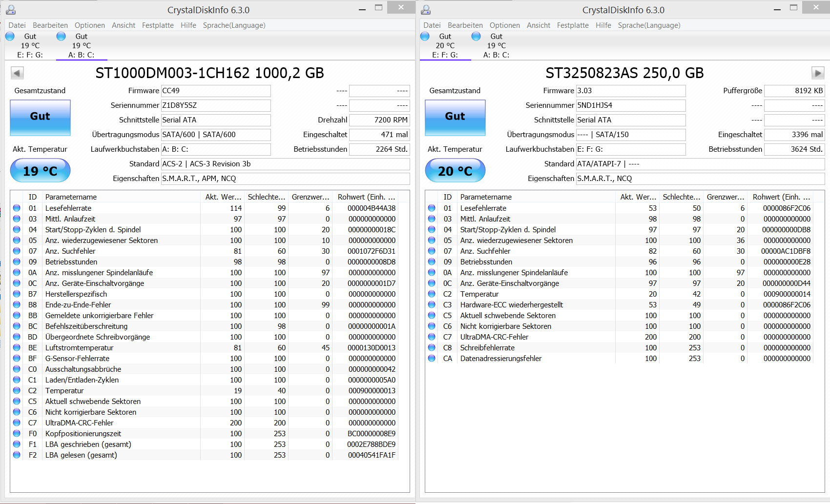Click the Standard field showing ATA/ATAPI-7
The image size is (830, 504).
click(x=701, y=164)
